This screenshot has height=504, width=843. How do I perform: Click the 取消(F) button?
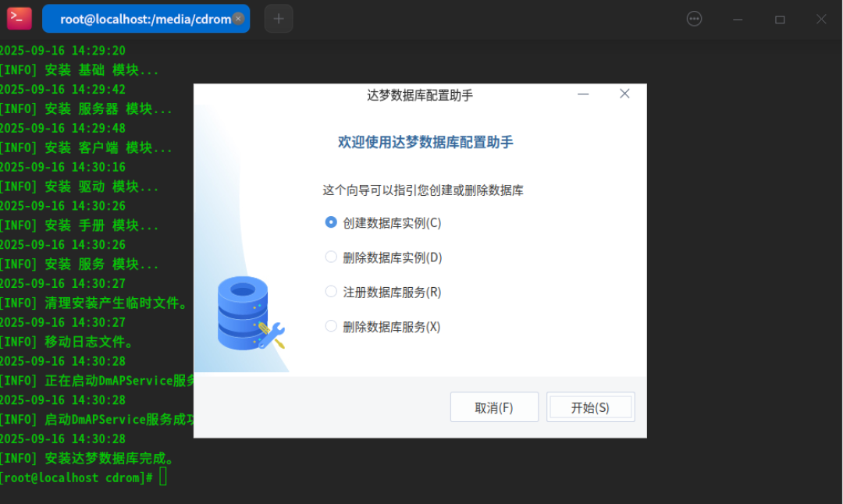(x=494, y=407)
